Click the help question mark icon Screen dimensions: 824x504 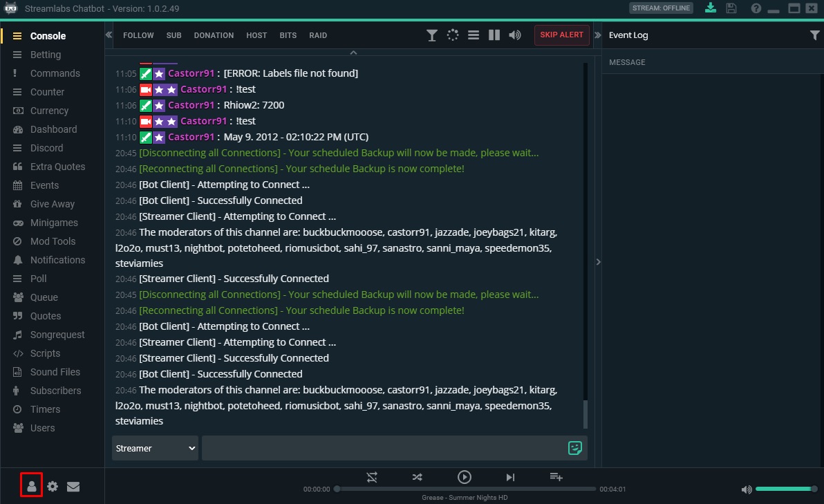pos(756,8)
